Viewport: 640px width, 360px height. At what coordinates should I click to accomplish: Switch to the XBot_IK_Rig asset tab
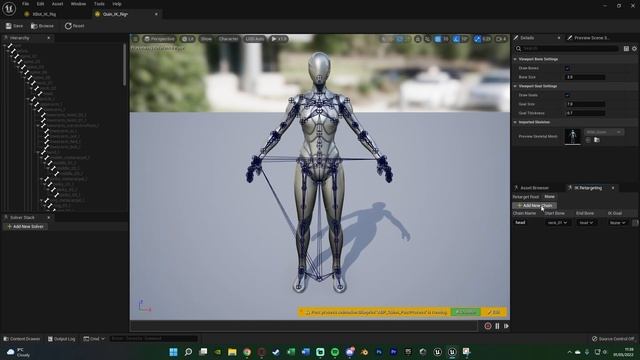[44, 14]
